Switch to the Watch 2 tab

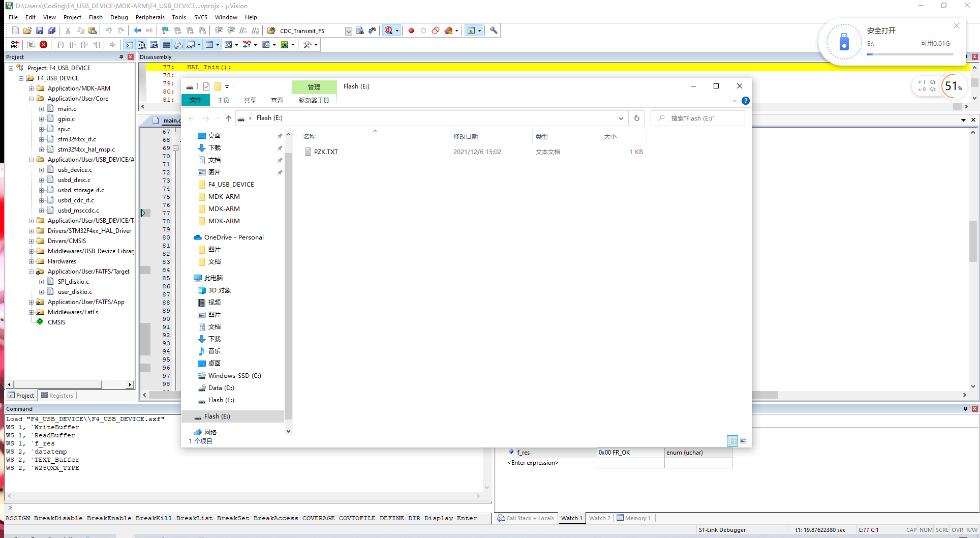pos(600,518)
